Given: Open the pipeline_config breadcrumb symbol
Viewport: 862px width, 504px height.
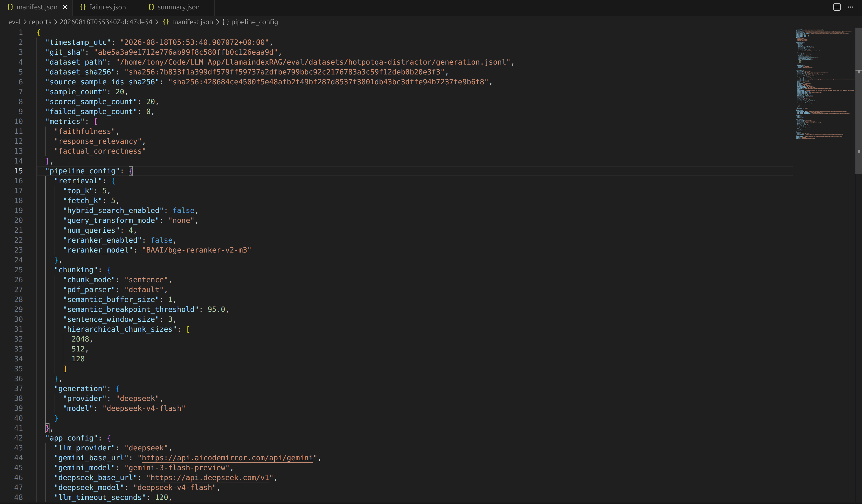Looking at the screenshot, I should [254, 22].
